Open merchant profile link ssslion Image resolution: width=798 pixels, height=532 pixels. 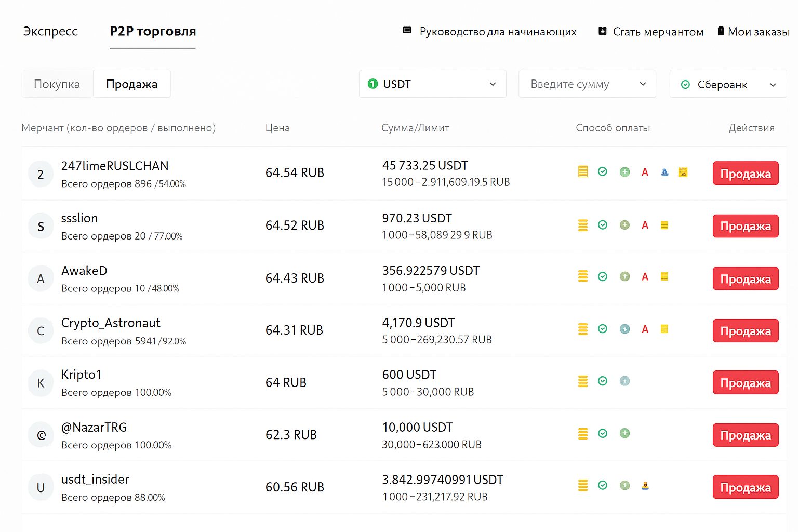79,218
